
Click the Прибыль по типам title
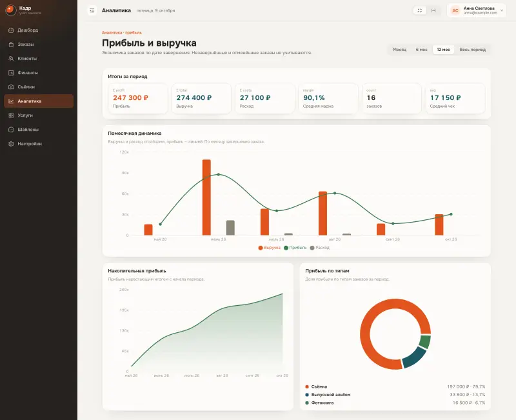pyautogui.click(x=327, y=271)
